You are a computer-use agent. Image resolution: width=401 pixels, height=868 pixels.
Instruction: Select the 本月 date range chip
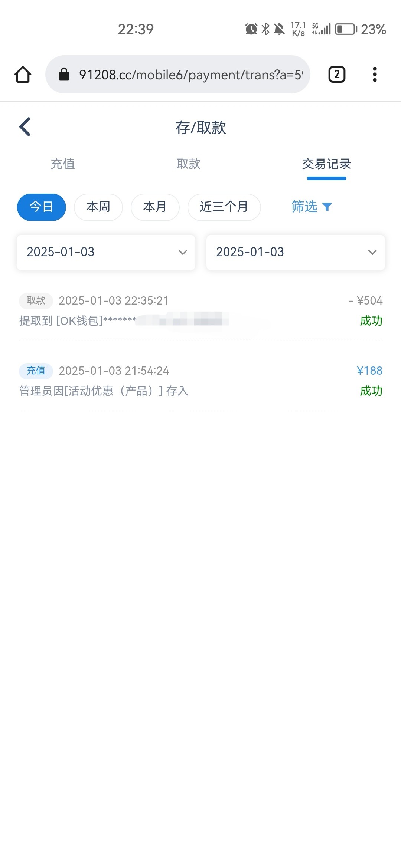click(155, 207)
